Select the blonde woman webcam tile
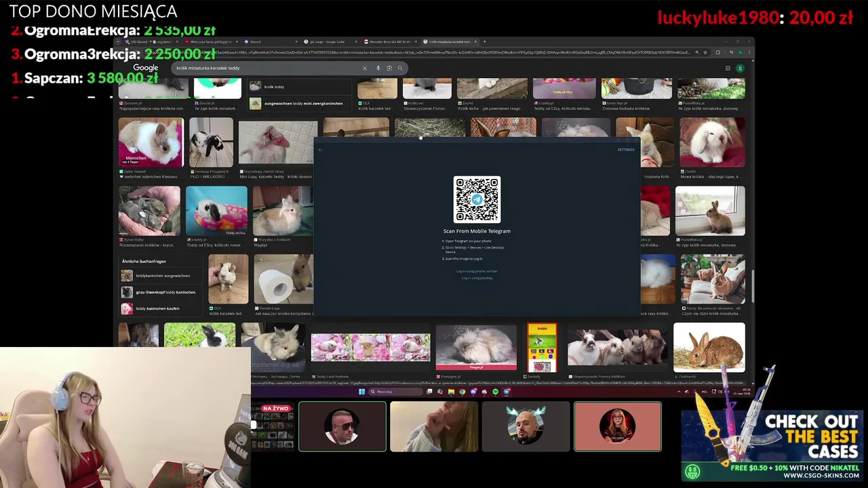 coord(434,426)
